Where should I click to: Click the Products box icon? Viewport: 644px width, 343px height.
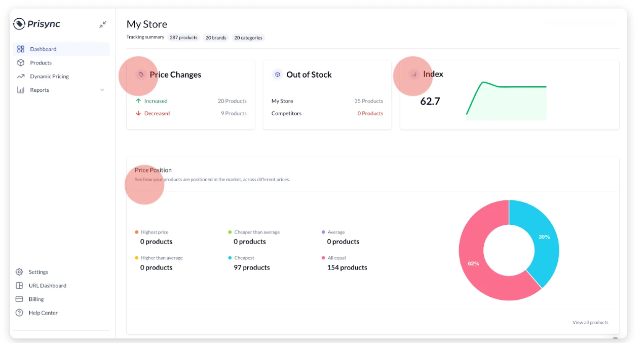[x=21, y=63]
